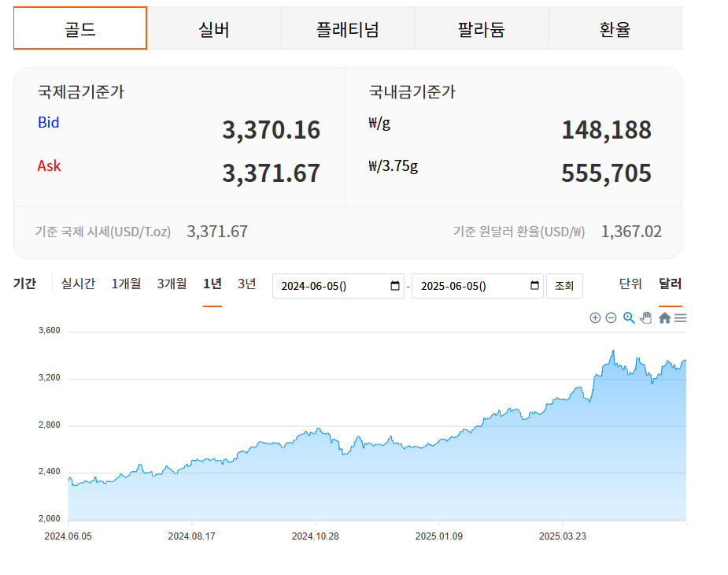728x575 pixels.
Task: Click the 2025.03.23 axis label
Action: point(562,536)
